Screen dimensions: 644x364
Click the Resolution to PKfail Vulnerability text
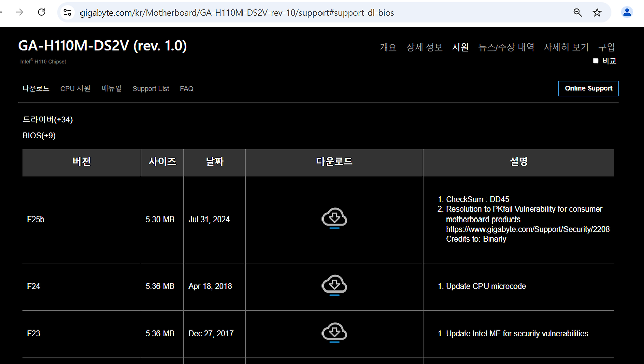(x=524, y=214)
